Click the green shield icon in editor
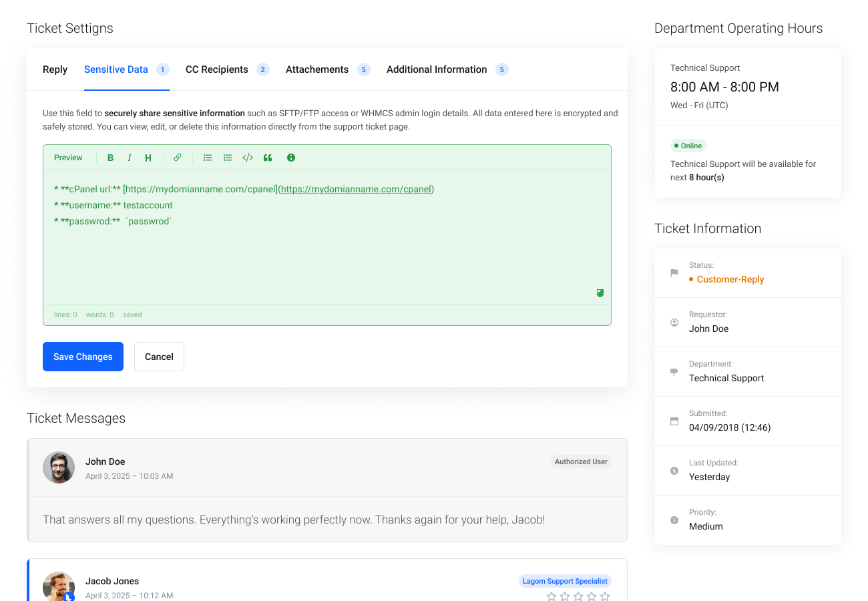Screen dimensions: 868x601 click(600, 292)
